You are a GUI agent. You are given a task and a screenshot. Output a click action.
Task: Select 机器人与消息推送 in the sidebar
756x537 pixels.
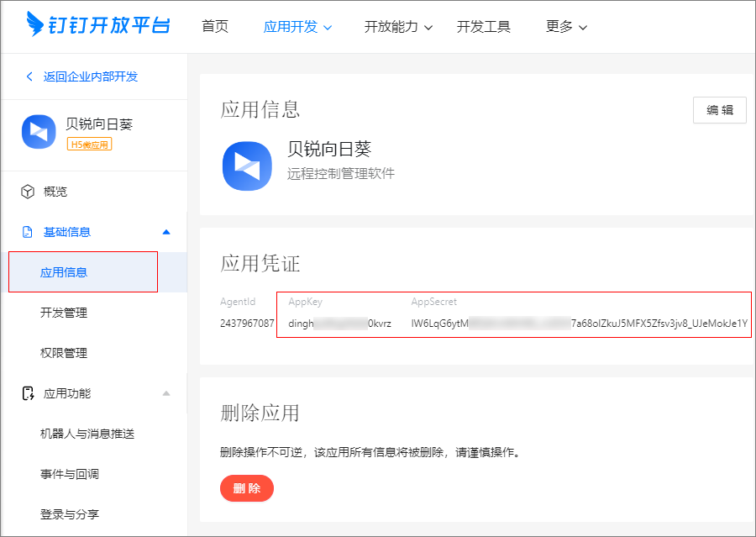(87, 434)
